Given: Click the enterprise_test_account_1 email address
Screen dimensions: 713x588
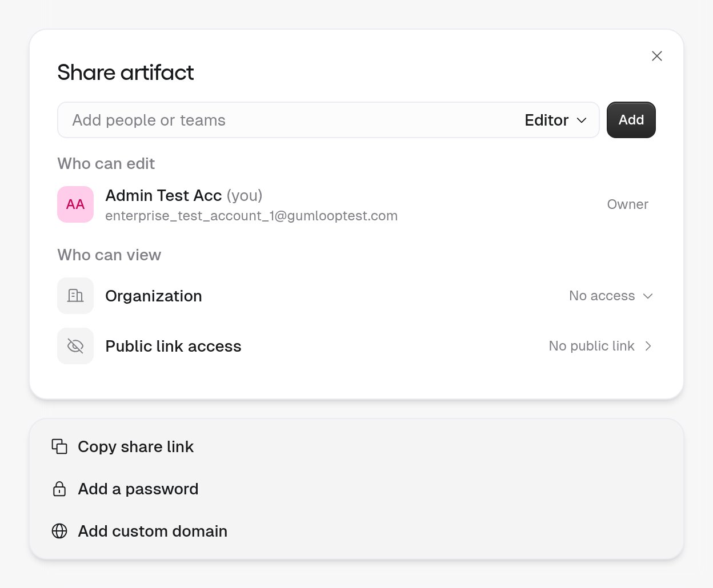Looking at the screenshot, I should (251, 216).
